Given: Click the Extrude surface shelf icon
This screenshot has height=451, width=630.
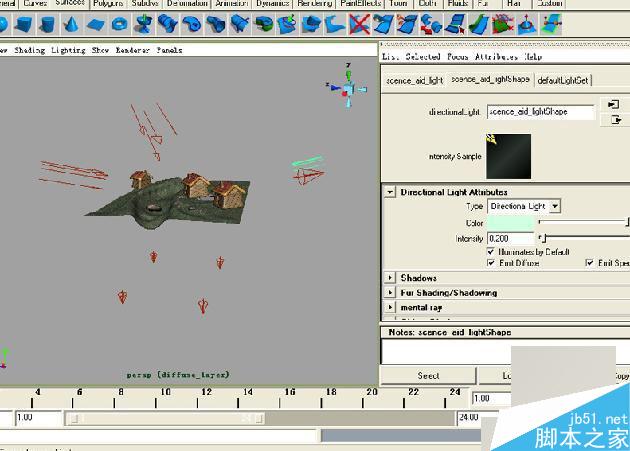Looking at the screenshot, I should 216,24.
